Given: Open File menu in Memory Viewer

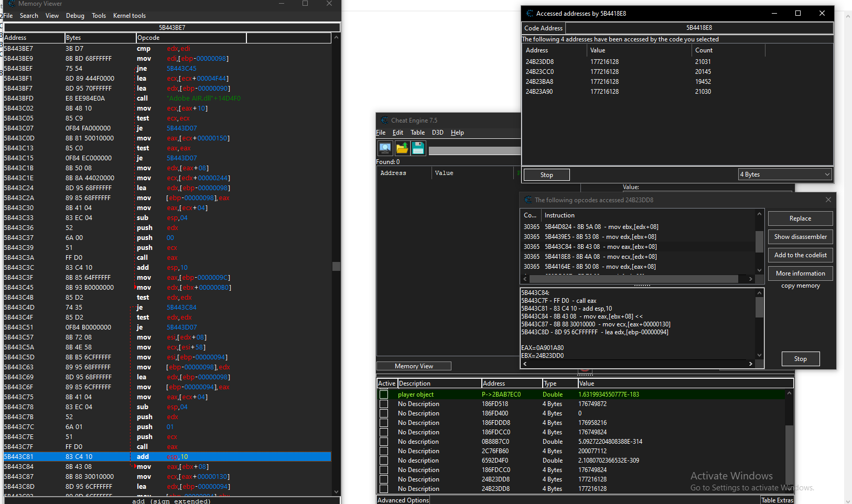Looking at the screenshot, I should [x=8, y=16].
